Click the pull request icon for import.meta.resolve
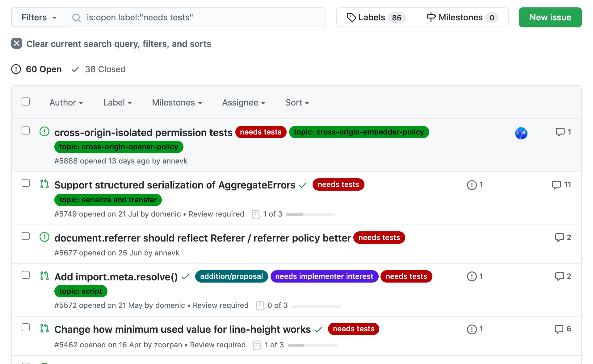Viewport: 593px width, 364px height. [x=44, y=276]
